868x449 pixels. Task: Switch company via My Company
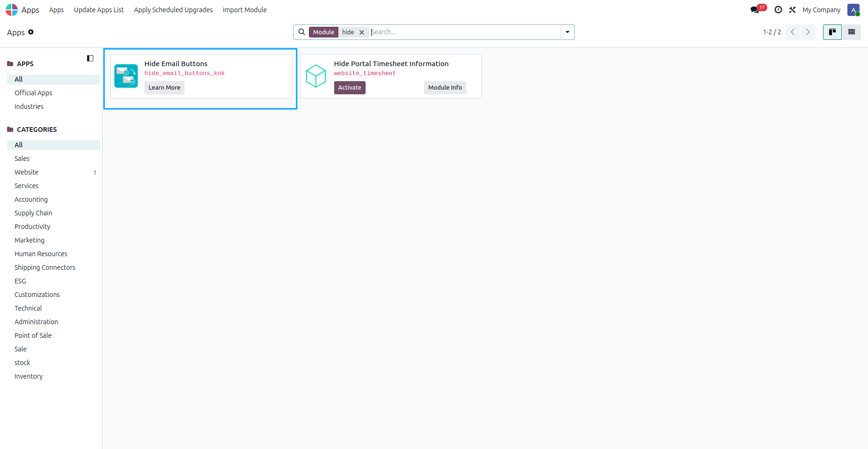tap(821, 10)
